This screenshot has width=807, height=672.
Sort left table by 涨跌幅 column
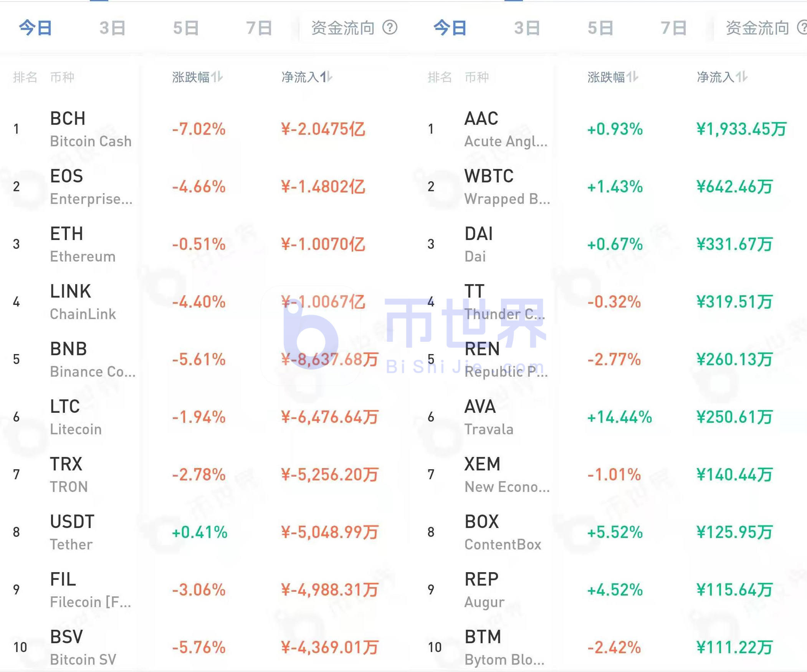pyautogui.click(x=197, y=76)
